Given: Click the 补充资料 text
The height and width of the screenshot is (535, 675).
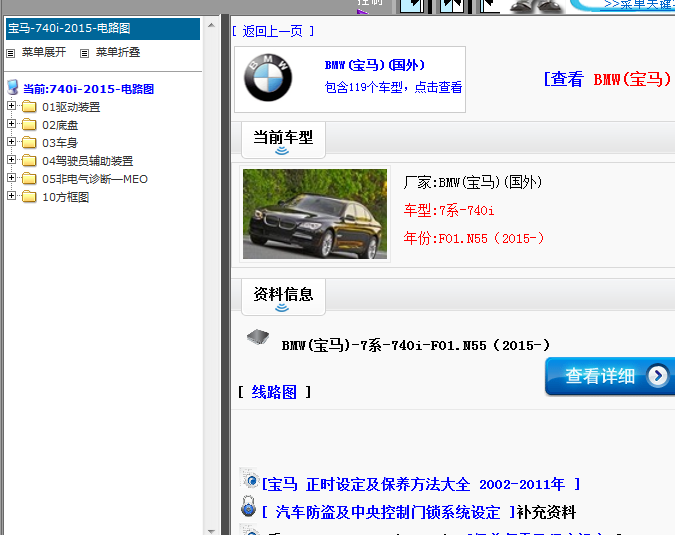Looking at the screenshot, I should pos(546,512).
